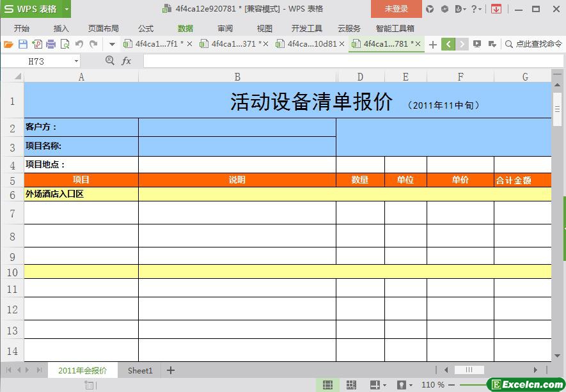Screen dimensions: 566x392
Task: Switch to the Sheet1 worksheet tab
Action: pos(140,370)
